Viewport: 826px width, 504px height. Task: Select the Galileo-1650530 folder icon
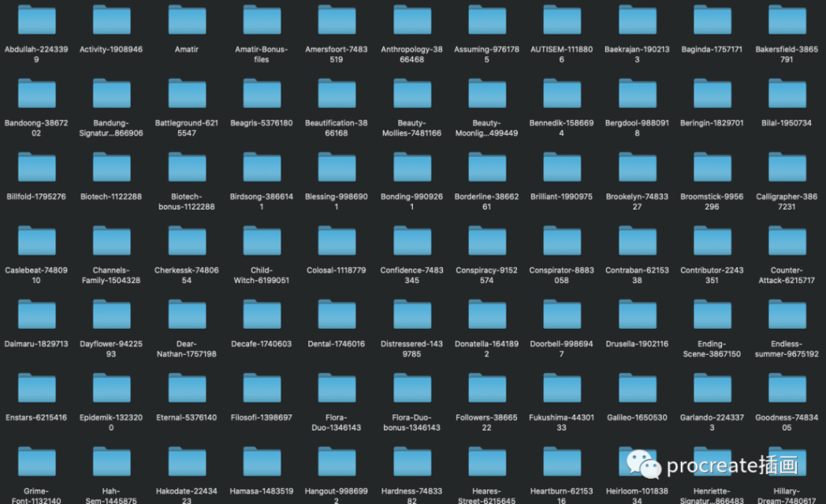(x=637, y=389)
